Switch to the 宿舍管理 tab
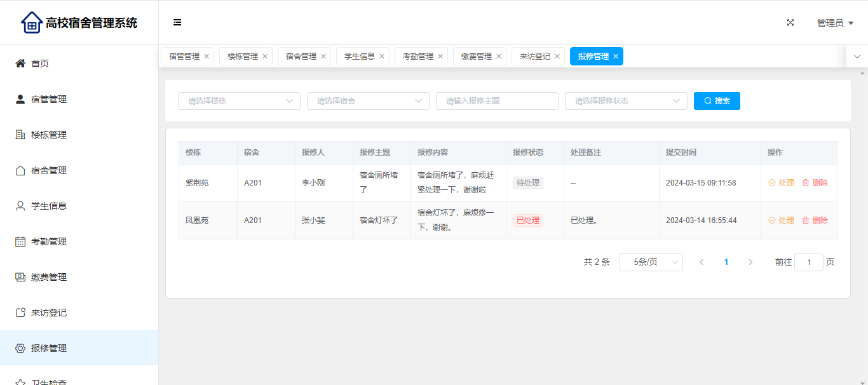 point(301,57)
